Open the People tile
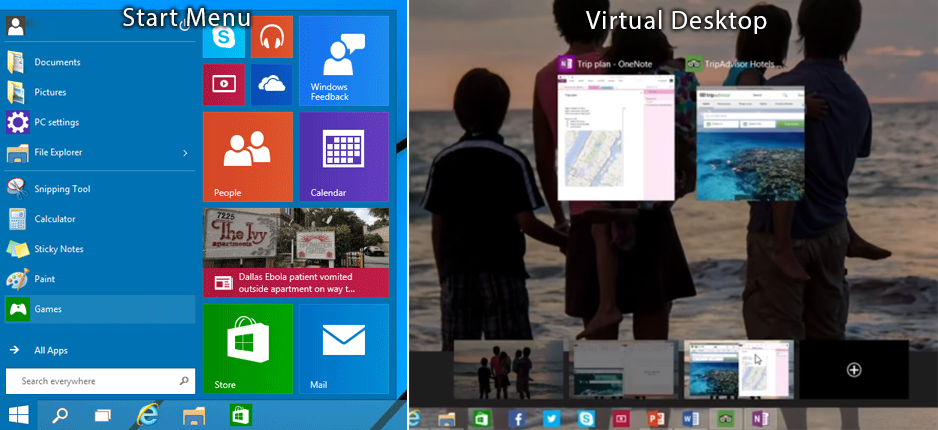This screenshot has width=938, height=430. point(248,157)
